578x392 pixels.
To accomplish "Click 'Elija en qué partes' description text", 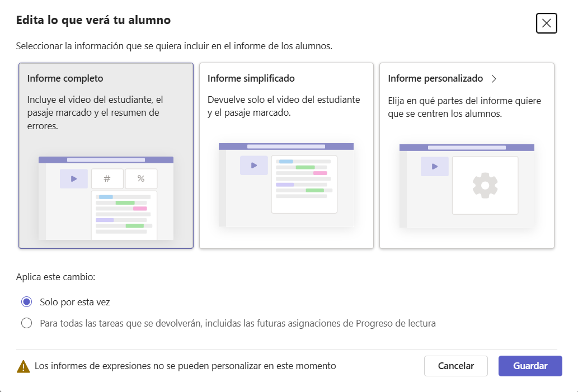I will click(x=464, y=107).
